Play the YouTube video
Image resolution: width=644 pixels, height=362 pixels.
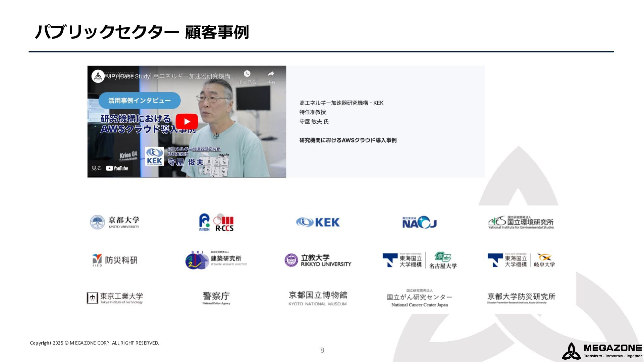(x=187, y=122)
